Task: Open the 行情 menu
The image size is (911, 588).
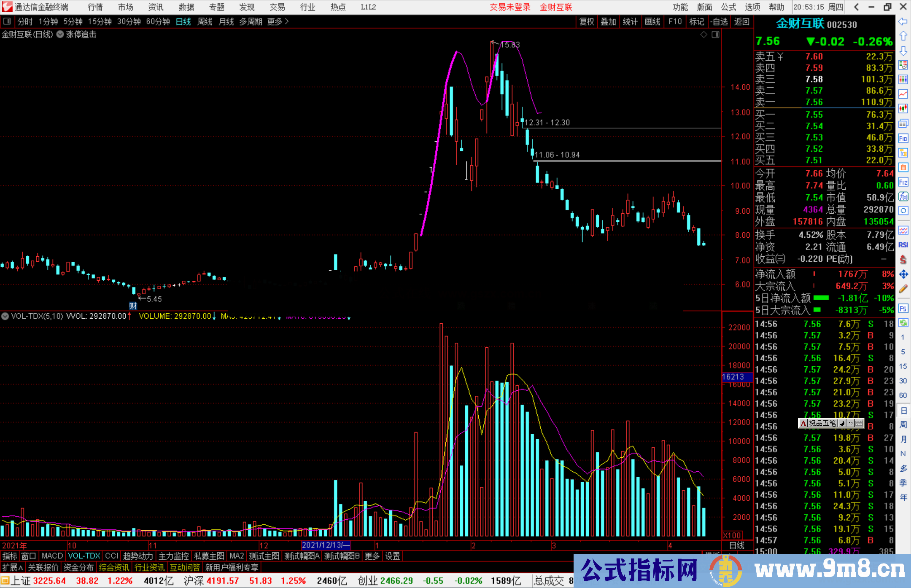Action: 95,7
